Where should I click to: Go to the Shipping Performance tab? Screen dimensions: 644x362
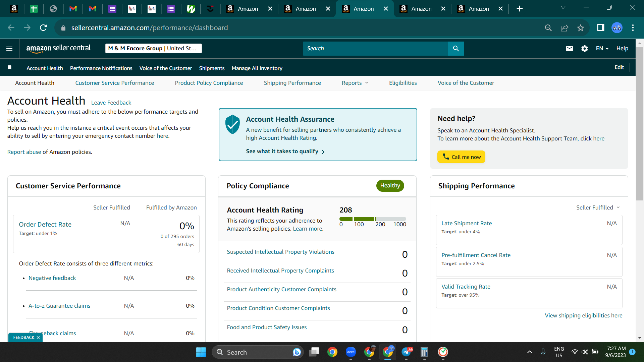292,83
